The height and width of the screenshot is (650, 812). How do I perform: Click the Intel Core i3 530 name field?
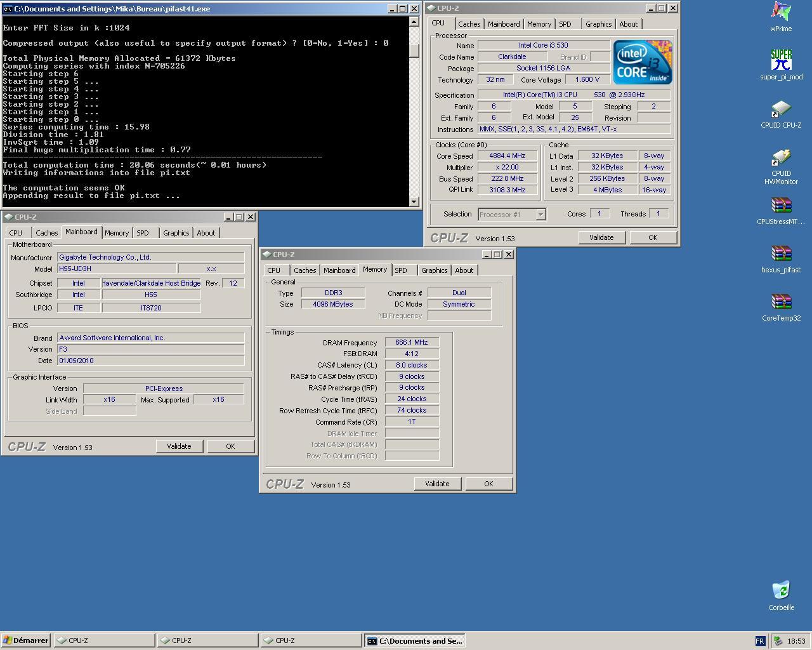click(544, 46)
